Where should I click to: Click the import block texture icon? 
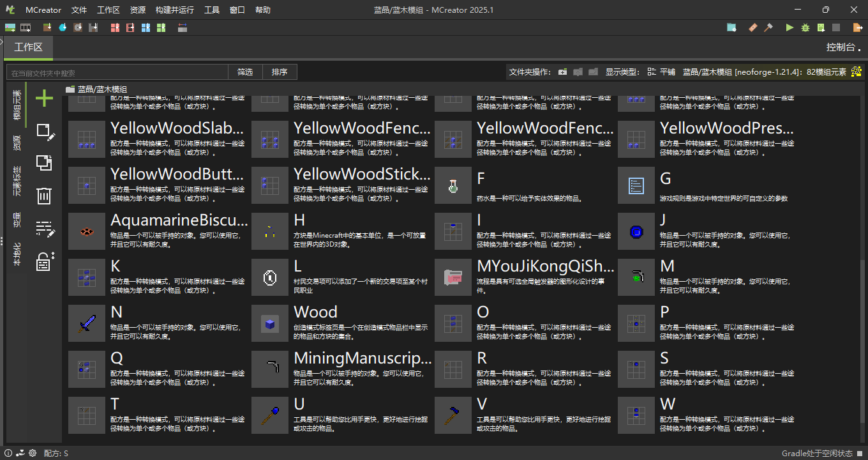click(47, 27)
